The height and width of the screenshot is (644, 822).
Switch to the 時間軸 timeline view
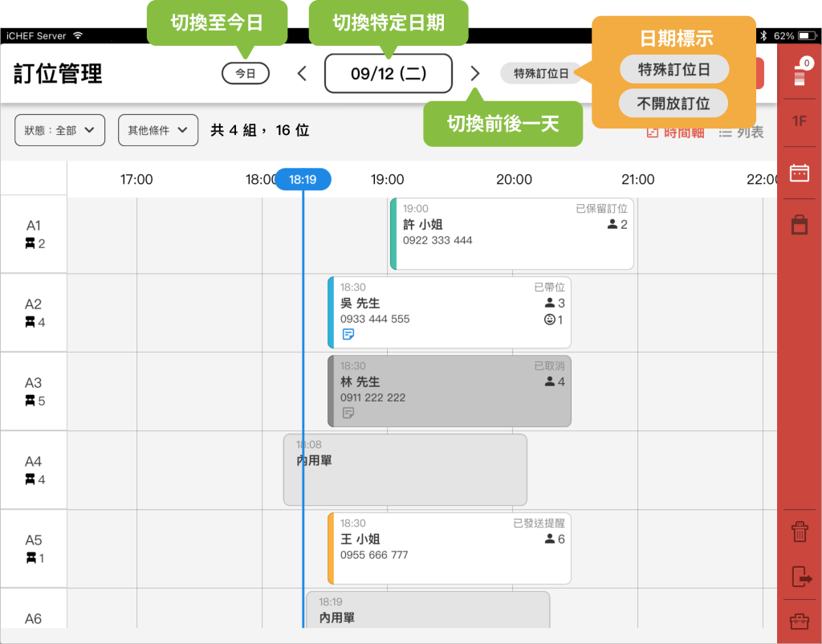pos(675,132)
